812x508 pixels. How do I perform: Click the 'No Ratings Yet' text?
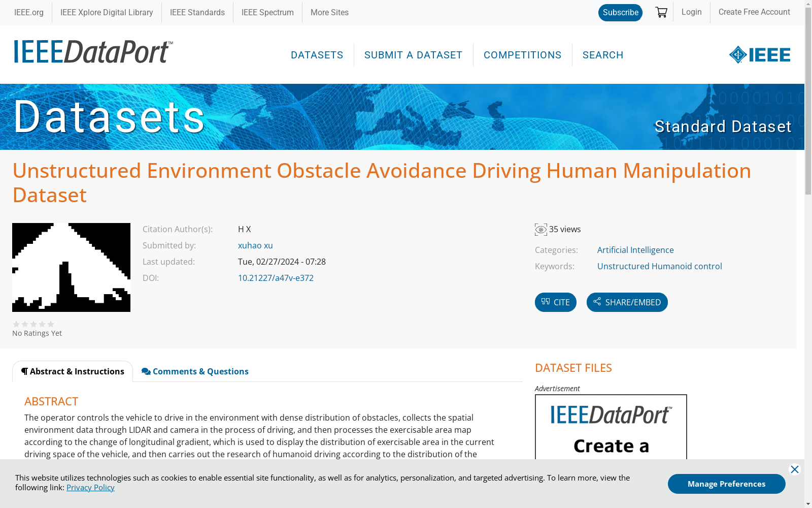click(37, 333)
